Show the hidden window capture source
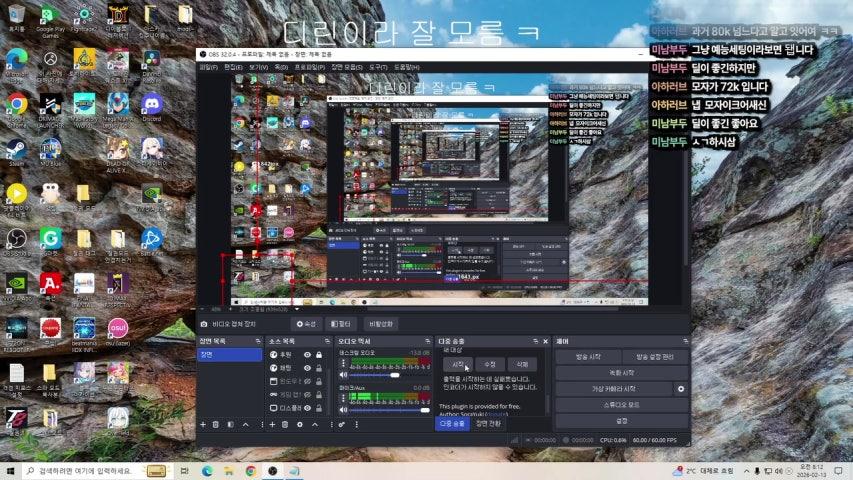This screenshot has width=853, height=480. pyautogui.click(x=307, y=381)
